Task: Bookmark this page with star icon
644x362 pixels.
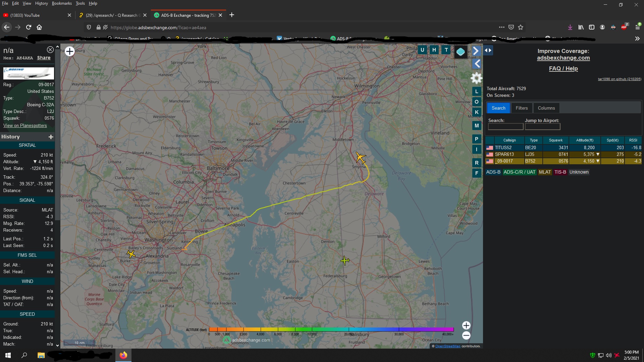Action: pos(521,27)
